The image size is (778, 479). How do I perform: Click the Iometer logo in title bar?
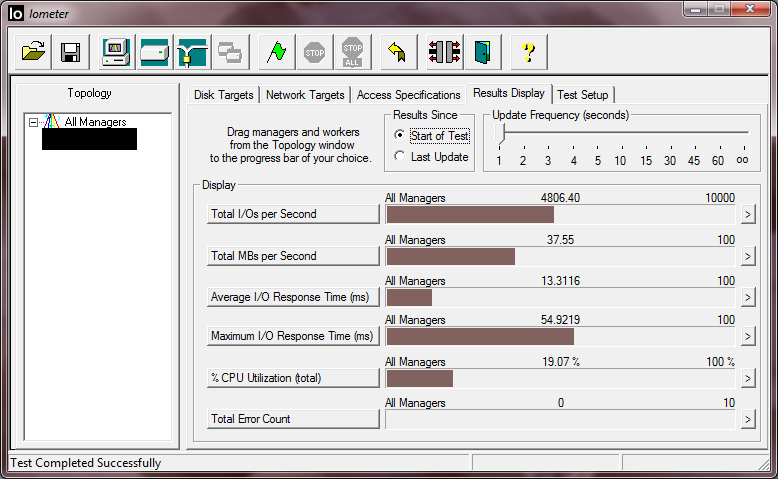15,13
